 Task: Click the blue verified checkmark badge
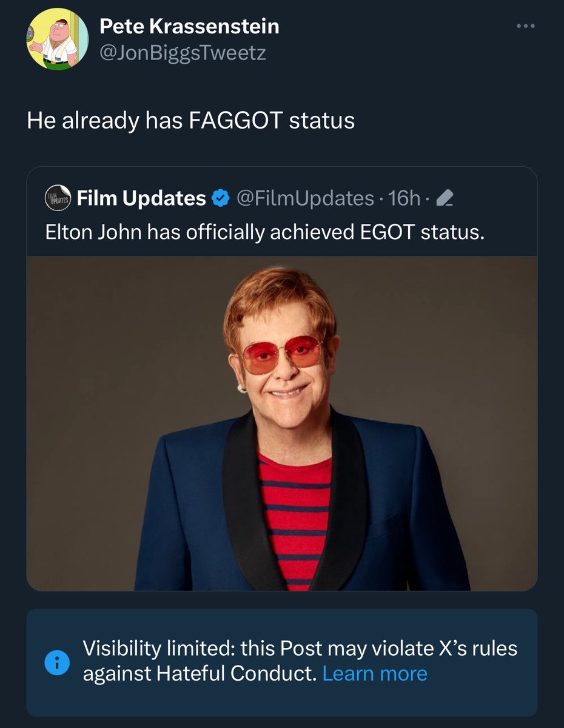220,198
